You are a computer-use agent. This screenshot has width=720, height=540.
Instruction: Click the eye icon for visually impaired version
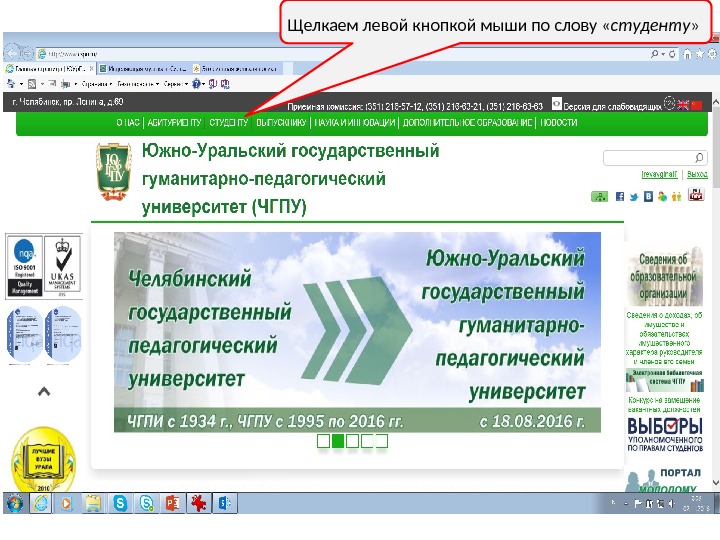(x=557, y=103)
